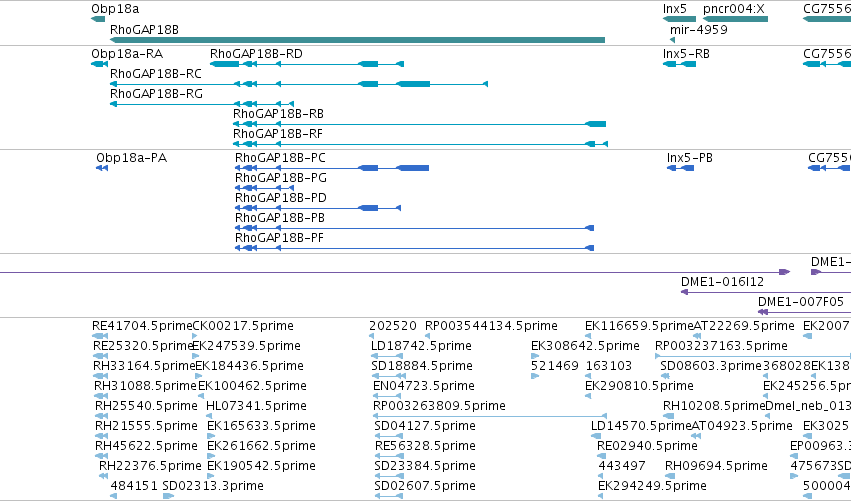
Task: Select the Obp18a gene label
Action: 115,9
